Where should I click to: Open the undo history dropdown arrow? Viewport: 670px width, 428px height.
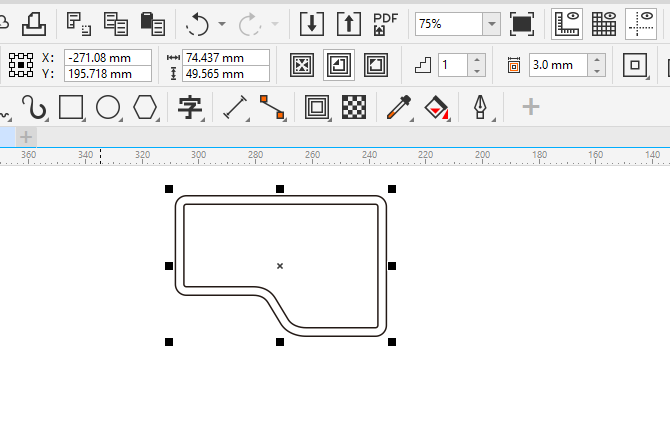click(x=222, y=24)
